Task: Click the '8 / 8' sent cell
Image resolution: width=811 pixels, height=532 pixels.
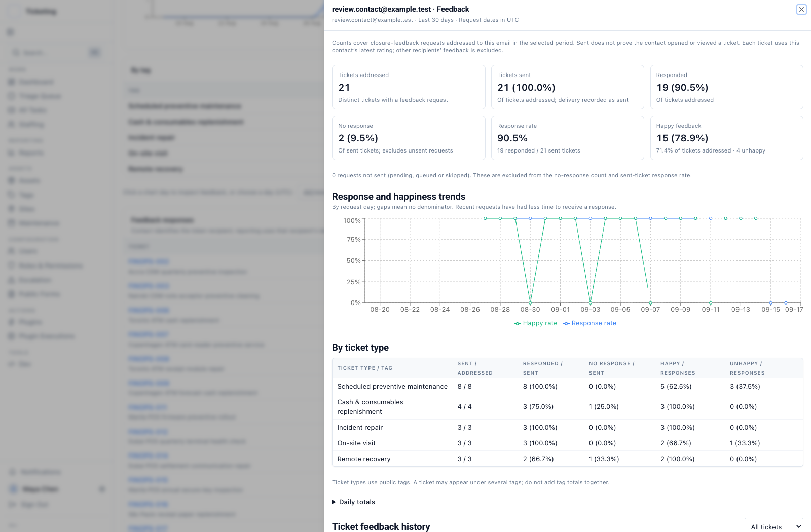Action: [x=465, y=387]
